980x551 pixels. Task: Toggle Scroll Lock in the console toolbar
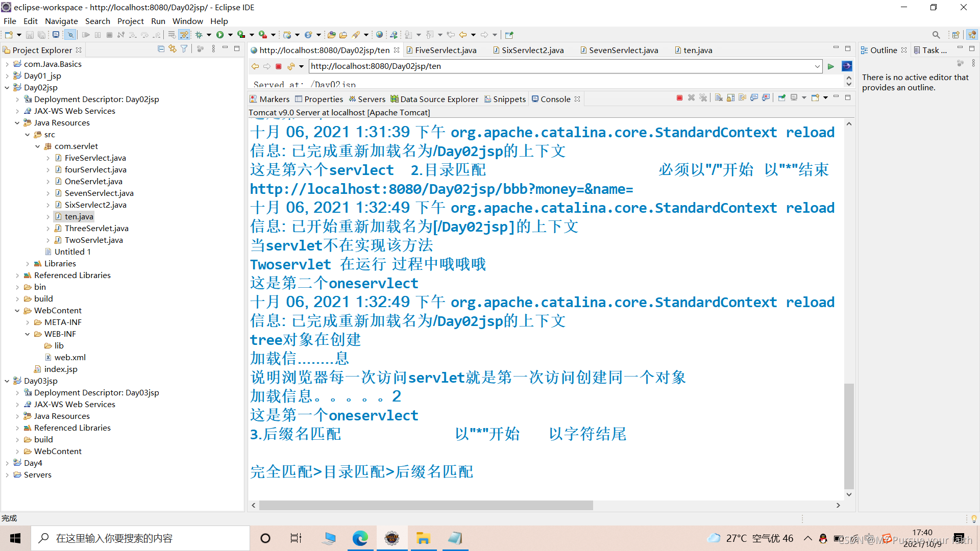point(730,98)
